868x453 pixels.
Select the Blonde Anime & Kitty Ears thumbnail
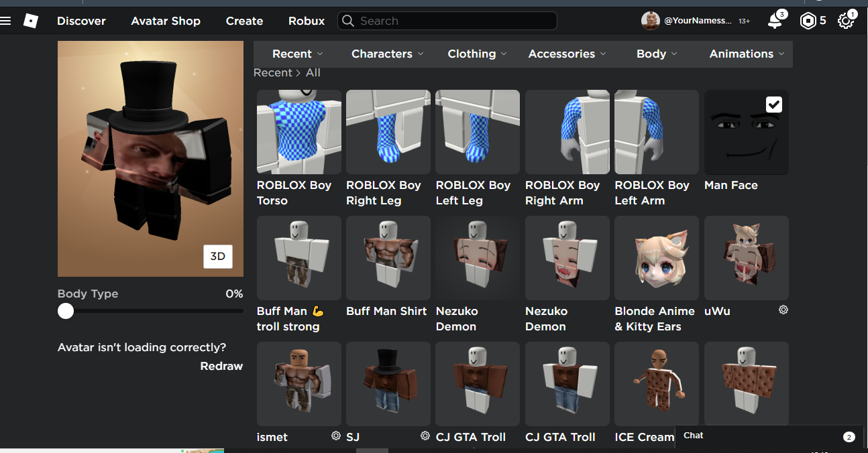[x=657, y=258]
